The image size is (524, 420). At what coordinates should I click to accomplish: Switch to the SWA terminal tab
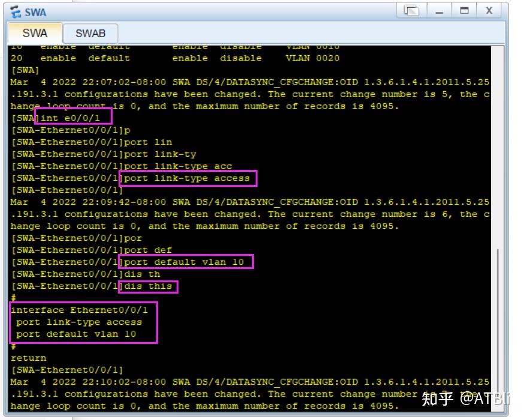tap(35, 33)
